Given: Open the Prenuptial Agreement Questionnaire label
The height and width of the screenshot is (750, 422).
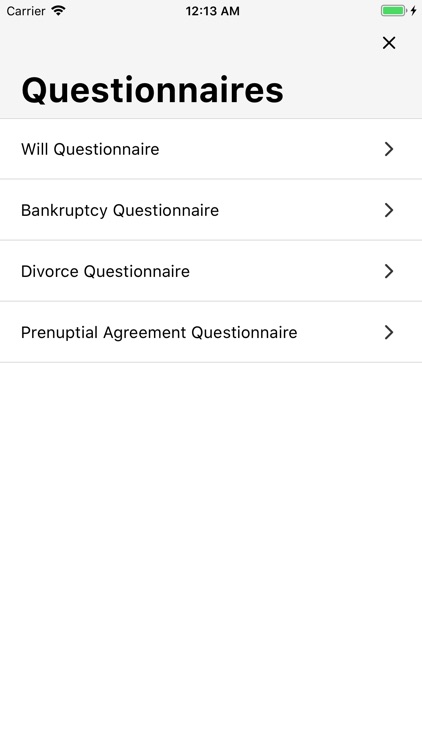Looking at the screenshot, I should click(159, 332).
